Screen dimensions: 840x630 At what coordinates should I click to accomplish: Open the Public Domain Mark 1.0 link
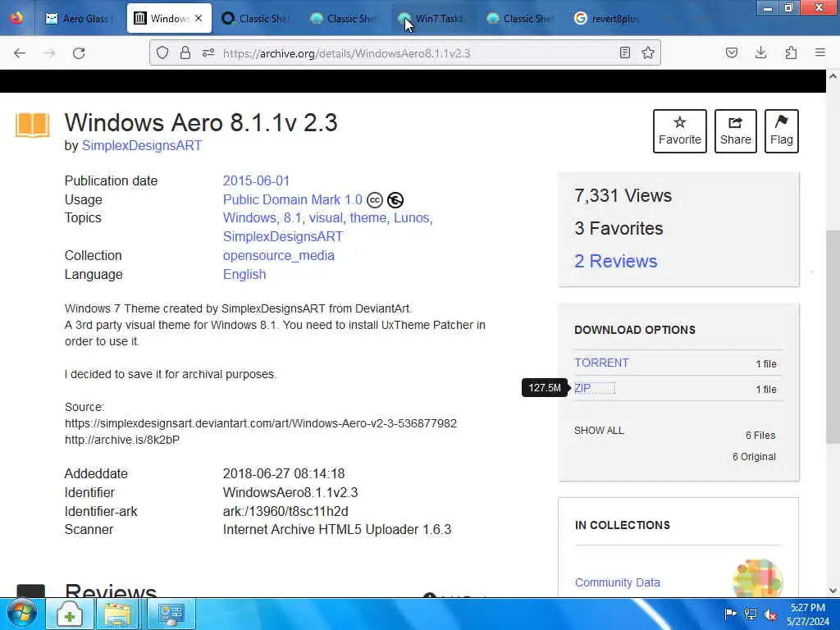[x=293, y=199]
